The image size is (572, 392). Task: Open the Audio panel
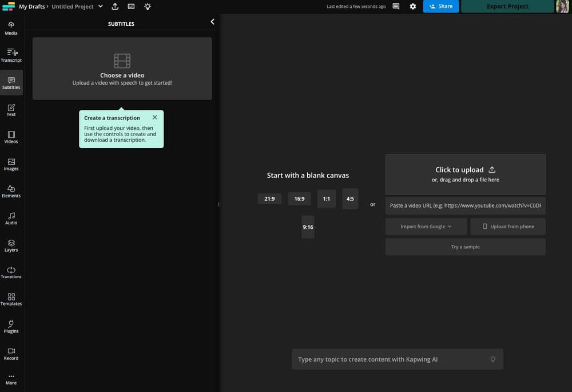coord(11,218)
